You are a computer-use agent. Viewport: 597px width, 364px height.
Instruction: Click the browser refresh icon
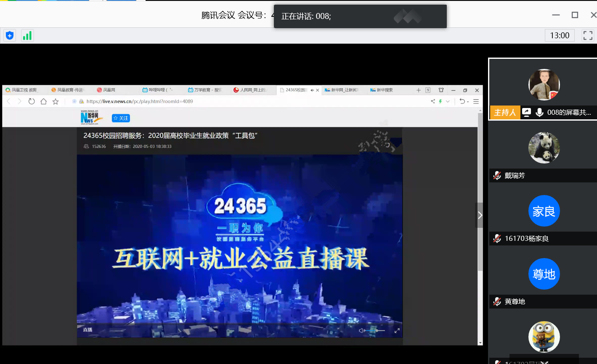coord(32,101)
